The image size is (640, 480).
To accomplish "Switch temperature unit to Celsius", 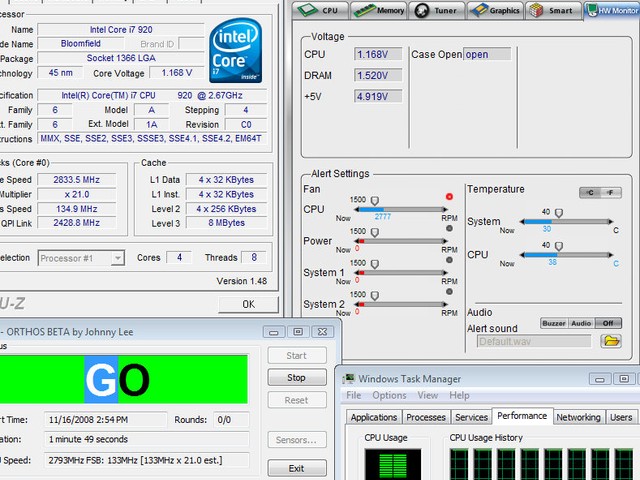I will coord(590,193).
